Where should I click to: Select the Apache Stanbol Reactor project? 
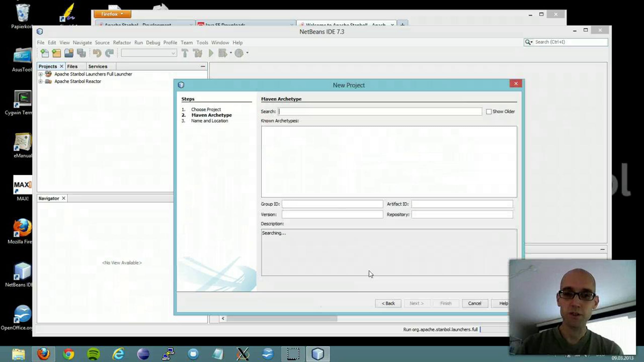coord(78,81)
